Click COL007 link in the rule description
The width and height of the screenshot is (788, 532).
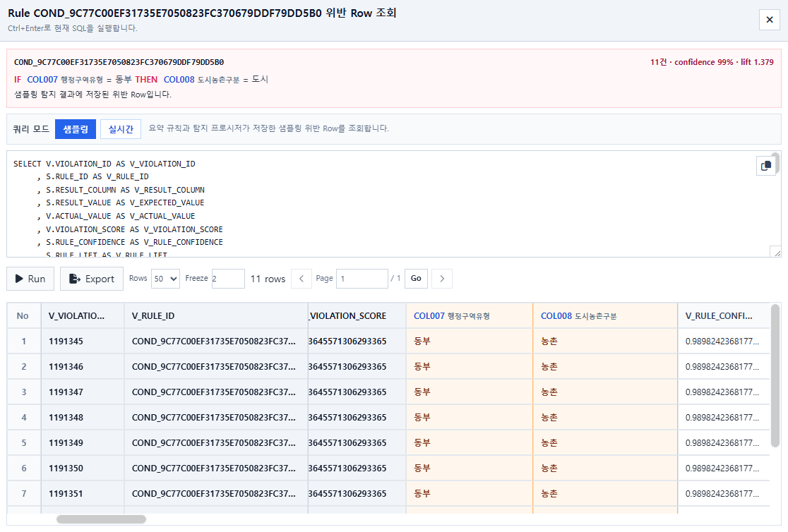coord(42,79)
